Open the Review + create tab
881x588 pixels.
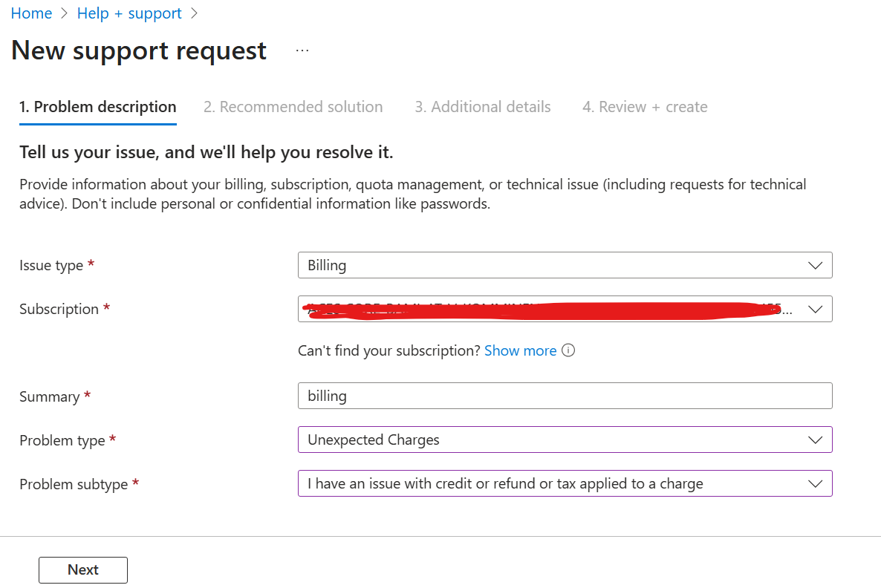645,107
